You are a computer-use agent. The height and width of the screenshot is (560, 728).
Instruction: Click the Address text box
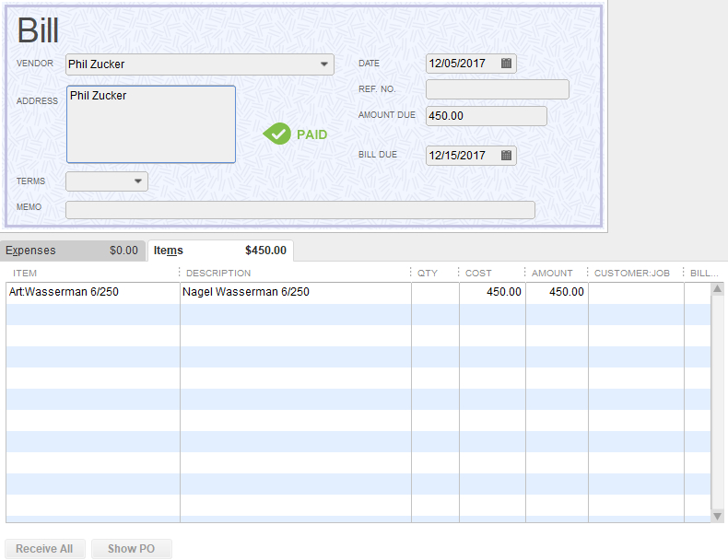click(x=151, y=124)
